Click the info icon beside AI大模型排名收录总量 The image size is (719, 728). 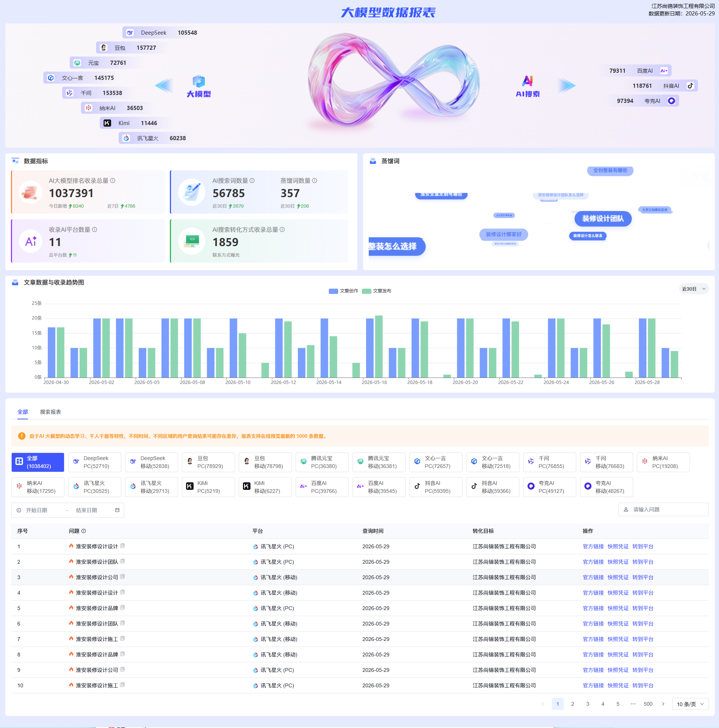[113, 180]
